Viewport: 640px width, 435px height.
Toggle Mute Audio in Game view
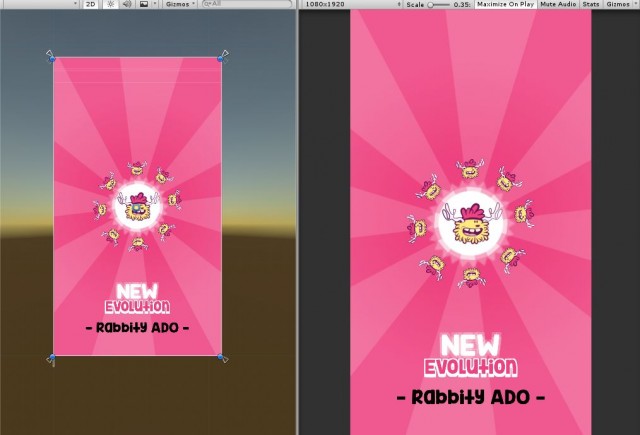pyautogui.click(x=558, y=4)
